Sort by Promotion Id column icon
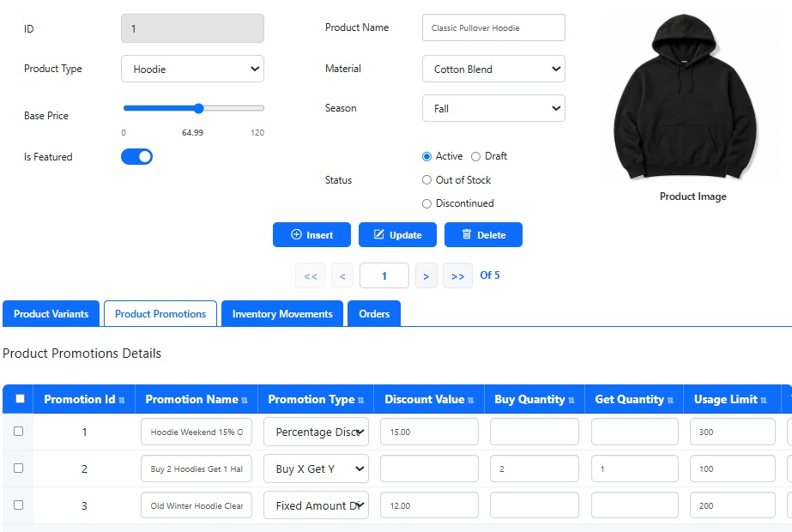The image size is (792, 532). 122,400
